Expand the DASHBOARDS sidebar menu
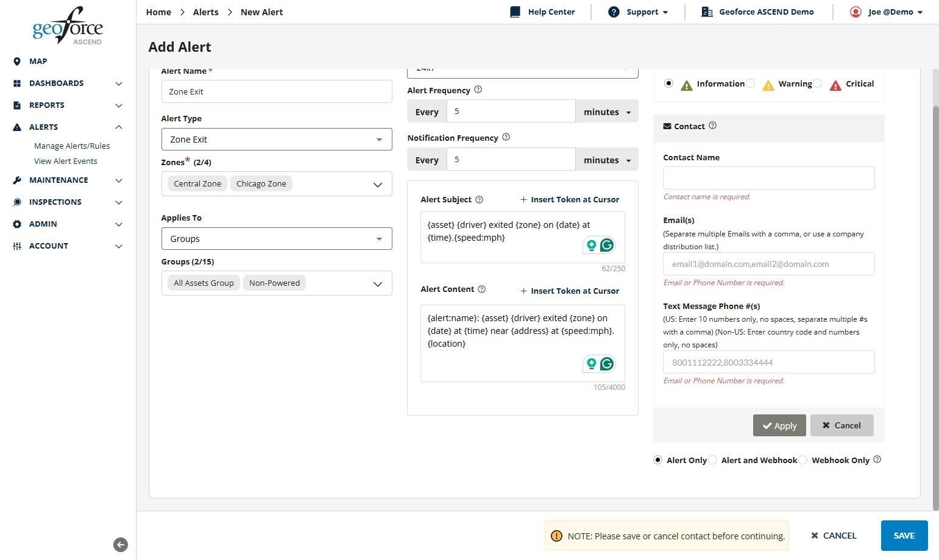939x560 pixels. coord(68,83)
